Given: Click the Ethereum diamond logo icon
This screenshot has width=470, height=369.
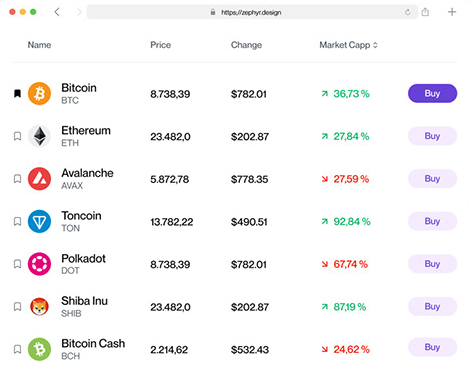Looking at the screenshot, I should click(39, 136).
